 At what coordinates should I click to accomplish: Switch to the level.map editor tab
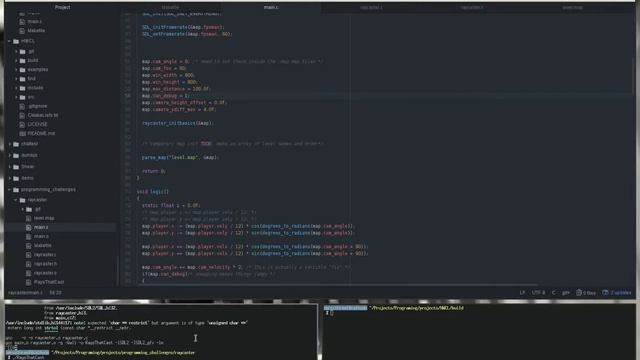point(572,7)
